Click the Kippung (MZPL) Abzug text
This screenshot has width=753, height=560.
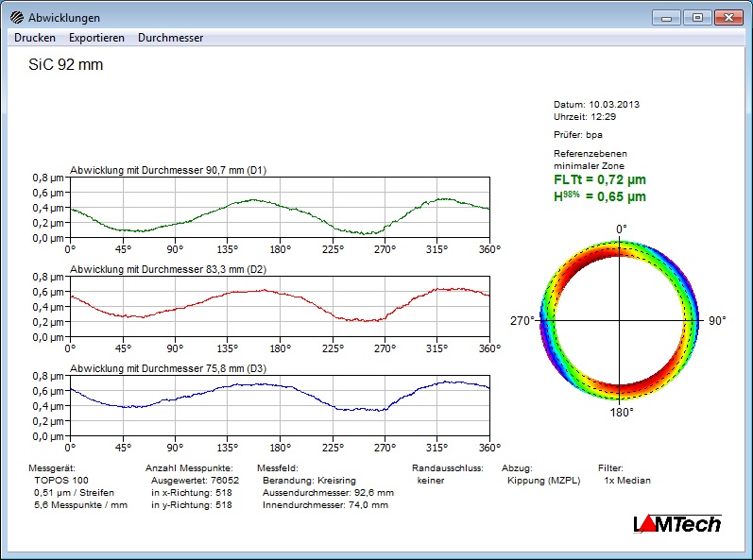pos(543,480)
